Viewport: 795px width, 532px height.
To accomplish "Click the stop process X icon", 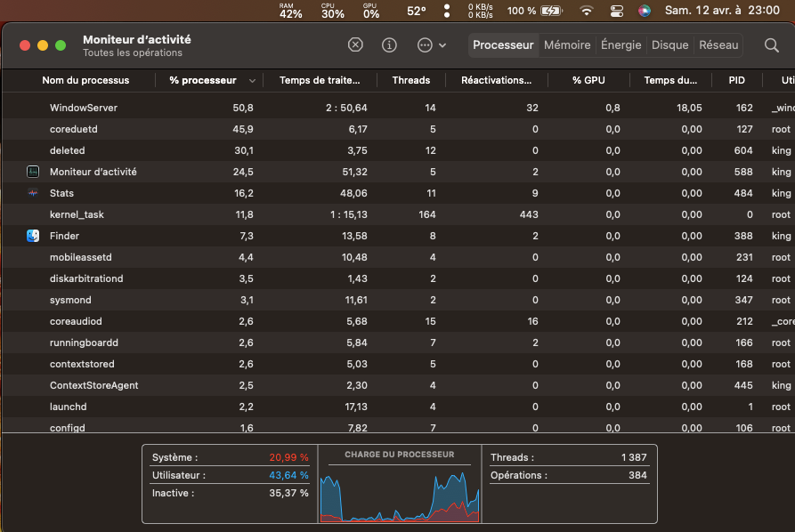I will (355, 45).
